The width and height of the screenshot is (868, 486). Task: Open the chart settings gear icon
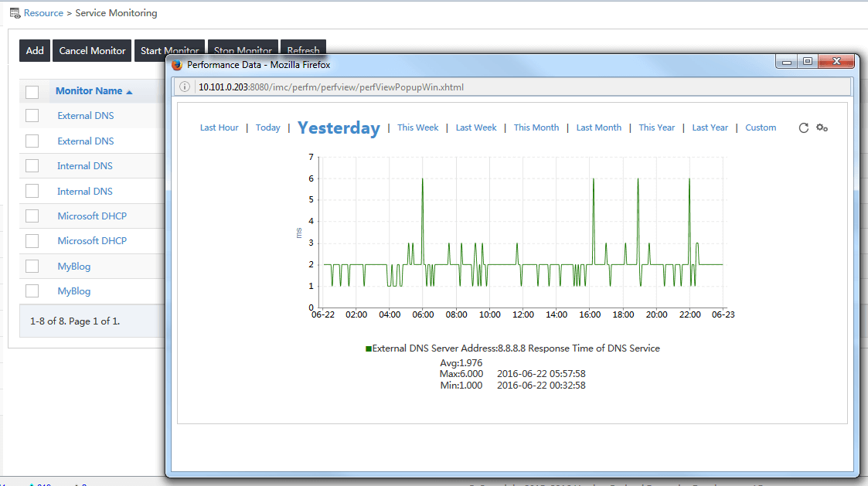pyautogui.click(x=822, y=127)
